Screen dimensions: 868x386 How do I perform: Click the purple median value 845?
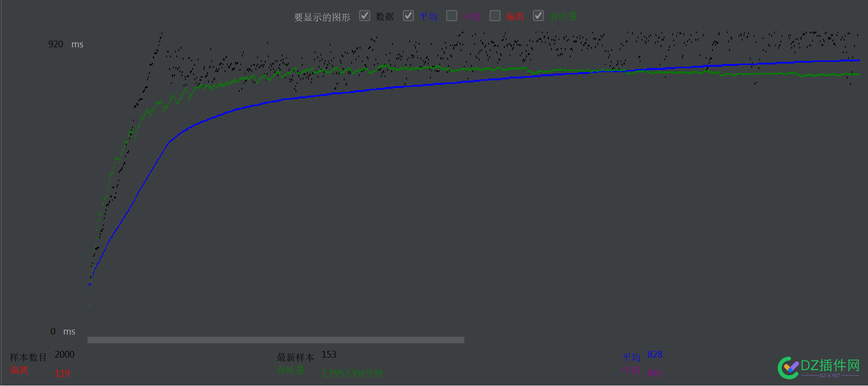(x=655, y=373)
